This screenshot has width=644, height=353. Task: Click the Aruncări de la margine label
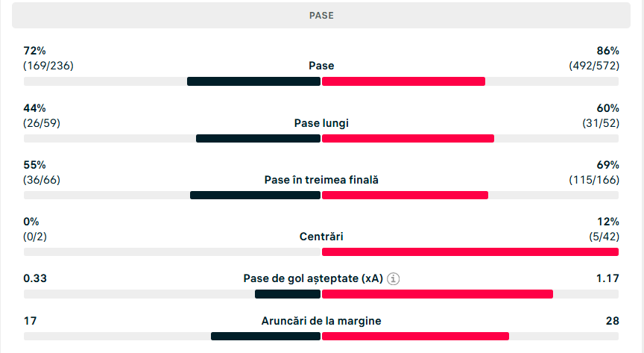[321, 321]
